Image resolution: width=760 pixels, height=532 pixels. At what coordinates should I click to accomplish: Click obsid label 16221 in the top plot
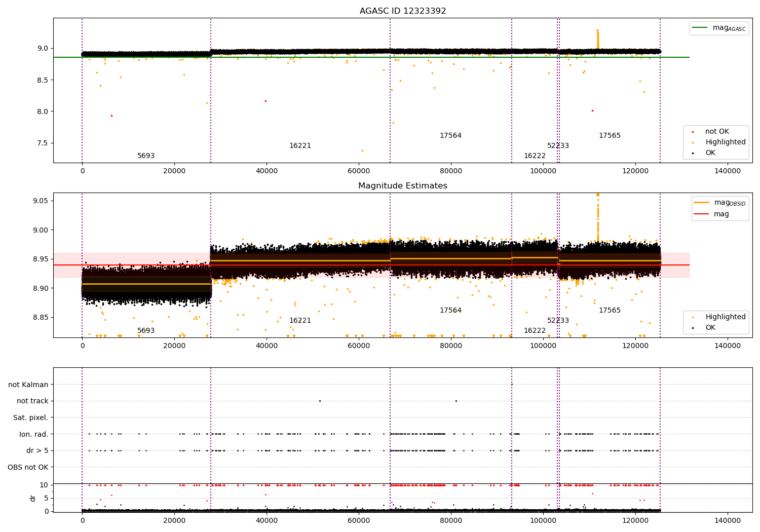click(x=300, y=146)
